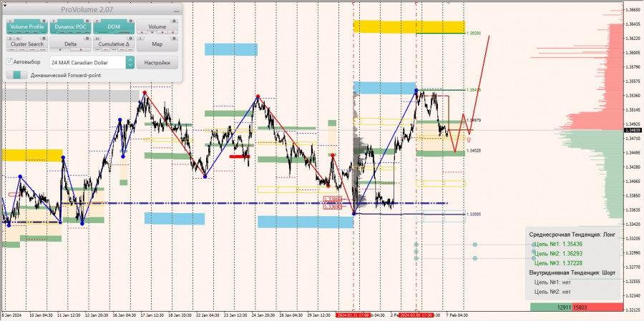
Task: Switch the Динамический Forward-point toggle
Action: (17, 75)
